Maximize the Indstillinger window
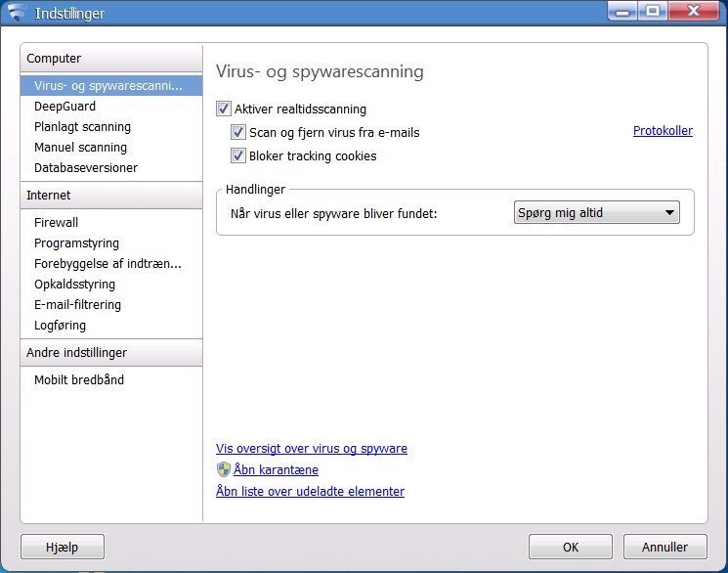The image size is (728, 573). coord(653,11)
